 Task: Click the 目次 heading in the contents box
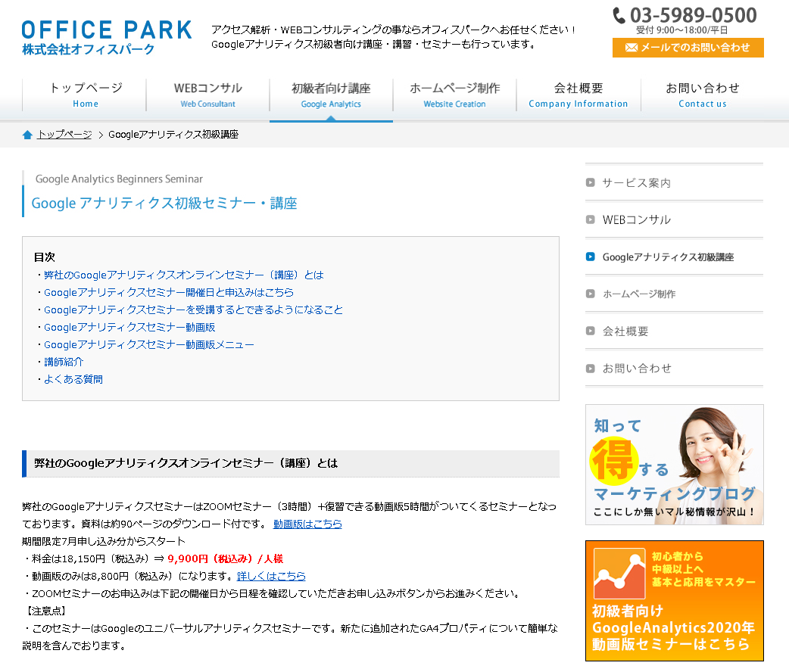[44, 257]
